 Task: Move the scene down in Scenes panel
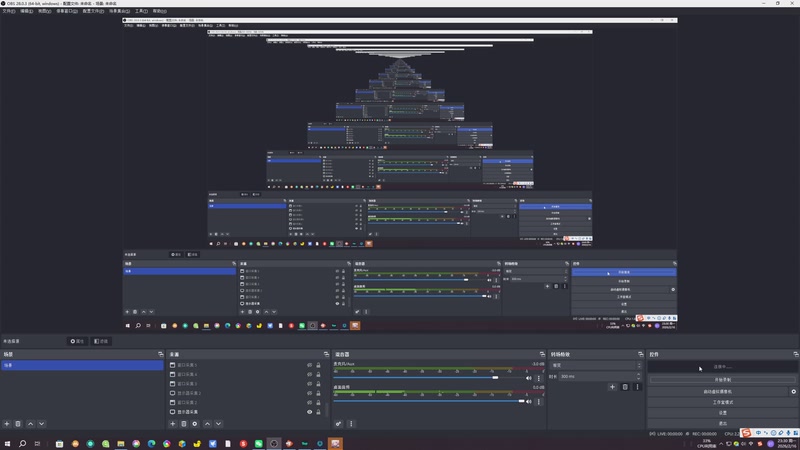click(x=41, y=423)
